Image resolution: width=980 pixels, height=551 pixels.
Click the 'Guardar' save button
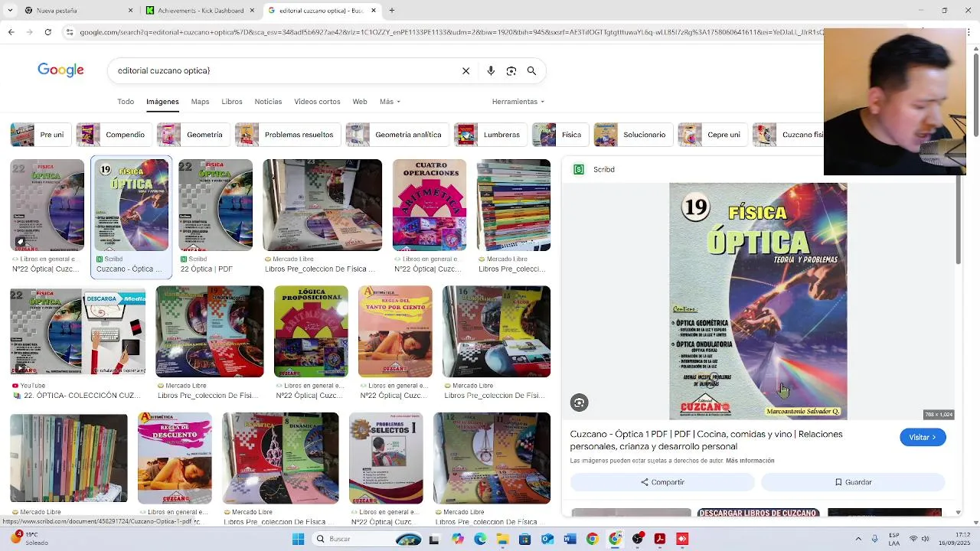coord(853,482)
